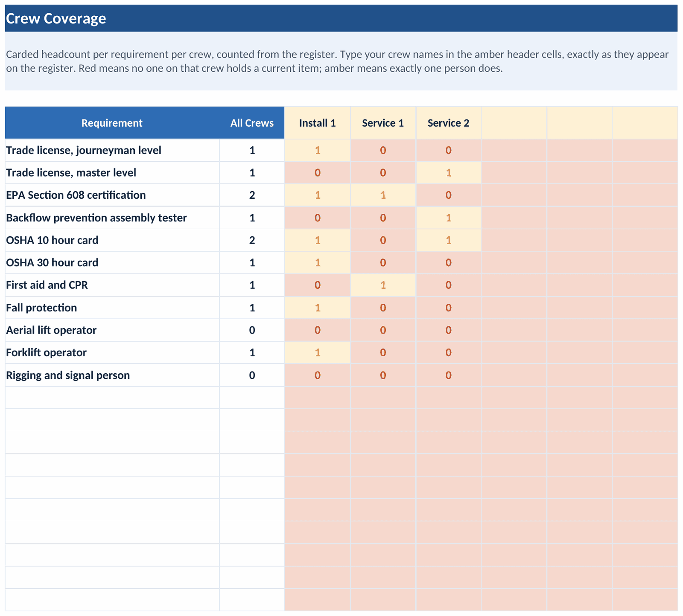Screen dimensions: 683x616
Task: Select 'OSHA 30 hour card' row label
Action: 112,262
